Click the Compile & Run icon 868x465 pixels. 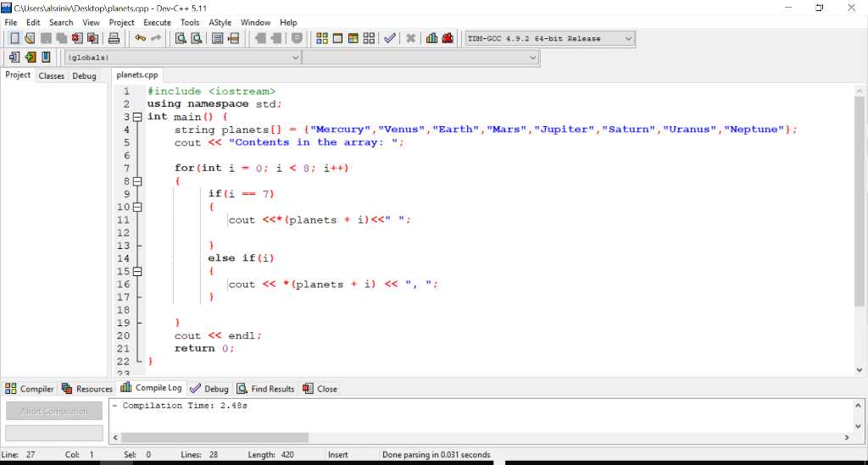coord(353,38)
